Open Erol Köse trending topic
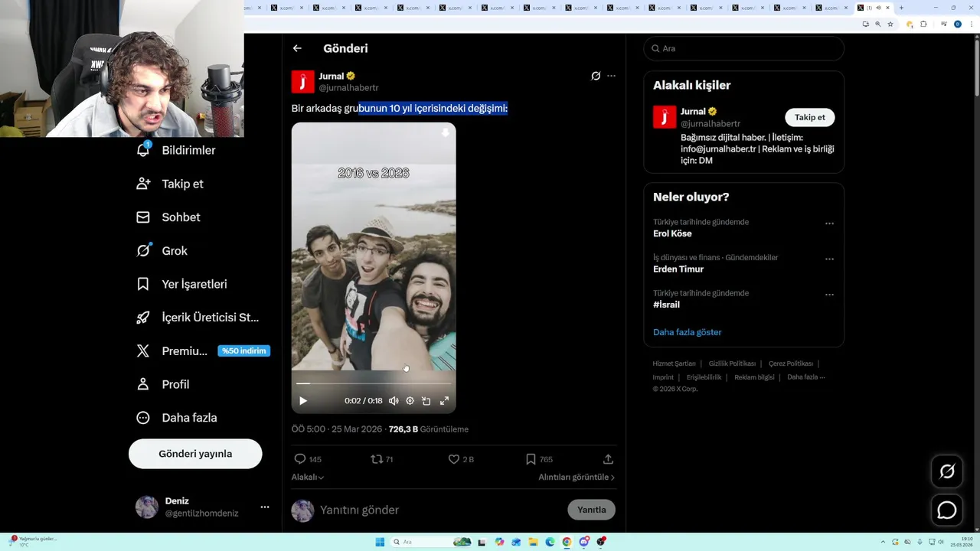Image resolution: width=980 pixels, height=551 pixels. click(x=672, y=233)
